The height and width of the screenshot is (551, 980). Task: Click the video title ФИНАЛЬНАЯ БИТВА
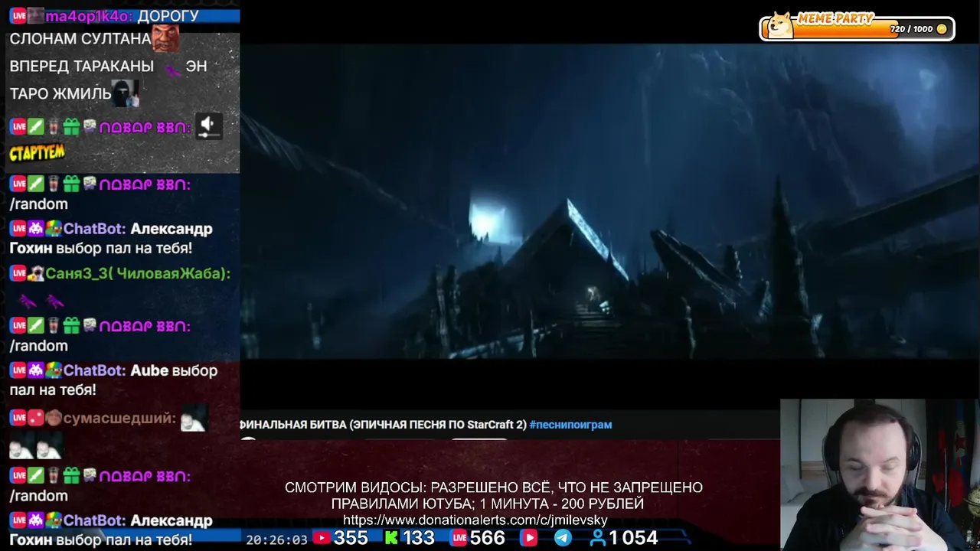click(x=383, y=425)
